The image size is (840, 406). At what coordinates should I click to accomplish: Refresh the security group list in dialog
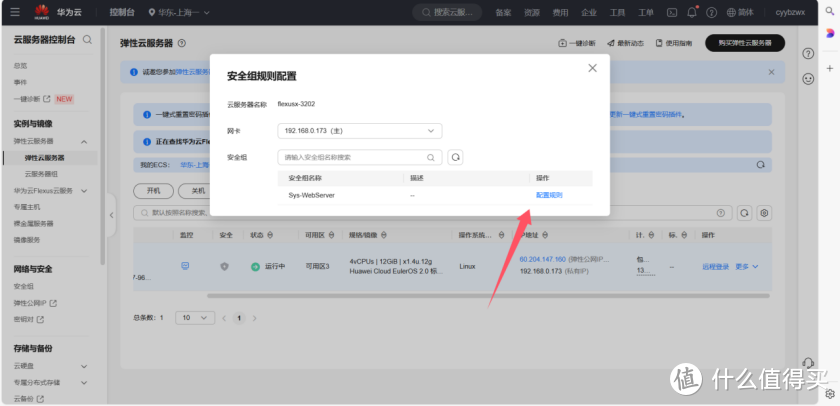click(x=455, y=157)
